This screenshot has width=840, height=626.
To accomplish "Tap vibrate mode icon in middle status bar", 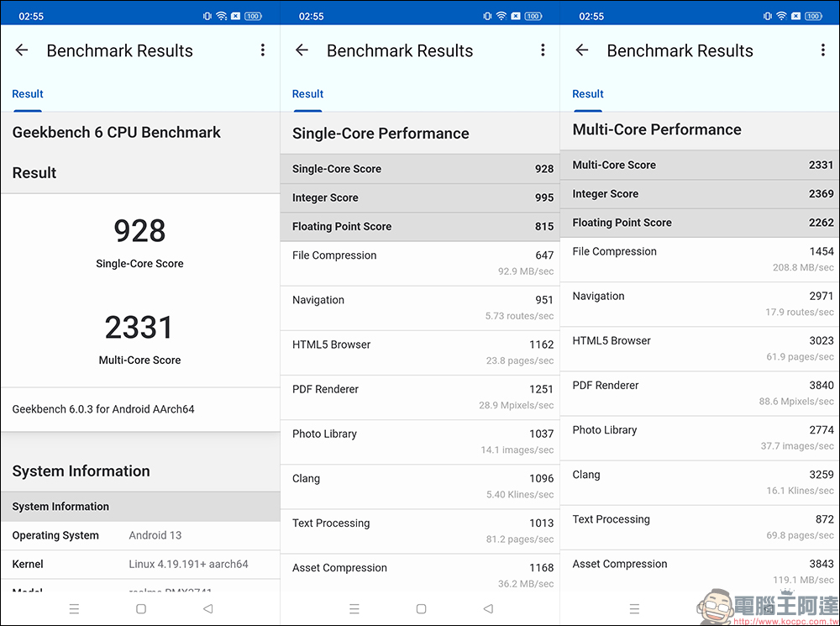I will coord(487,16).
